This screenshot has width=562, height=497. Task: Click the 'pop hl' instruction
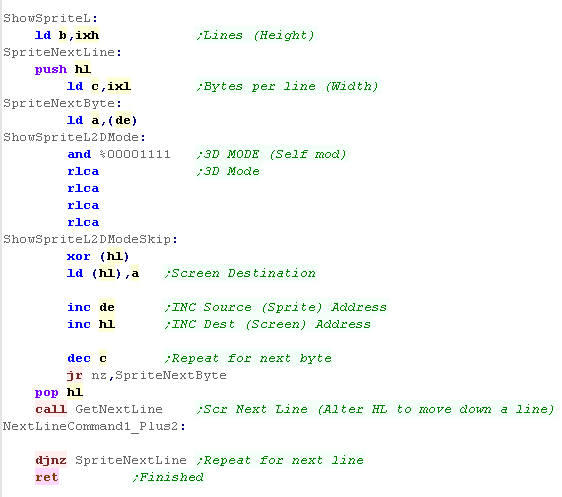59,392
